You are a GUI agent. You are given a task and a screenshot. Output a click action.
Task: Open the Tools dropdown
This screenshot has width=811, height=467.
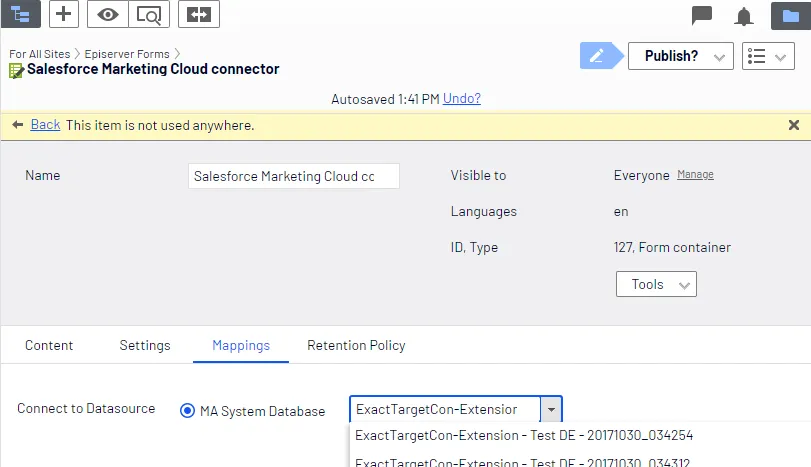(656, 284)
